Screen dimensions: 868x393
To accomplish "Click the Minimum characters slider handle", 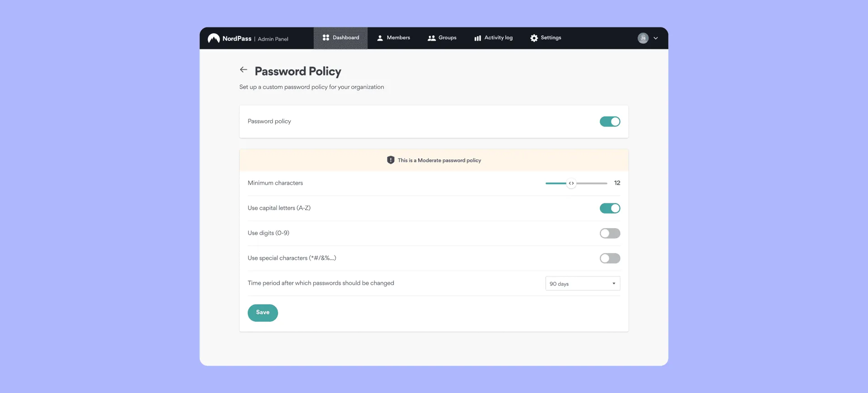I will (x=571, y=183).
